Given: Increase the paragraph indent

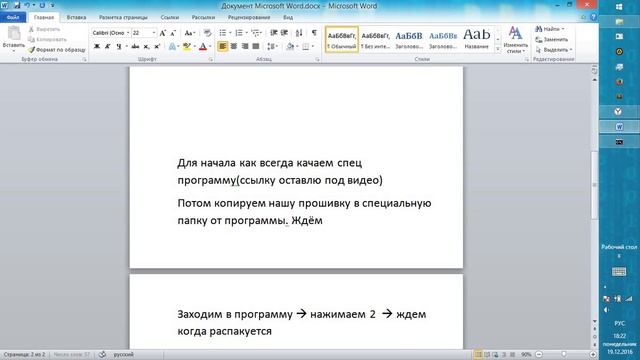Looking at the screenshot, I should (284, 33).
